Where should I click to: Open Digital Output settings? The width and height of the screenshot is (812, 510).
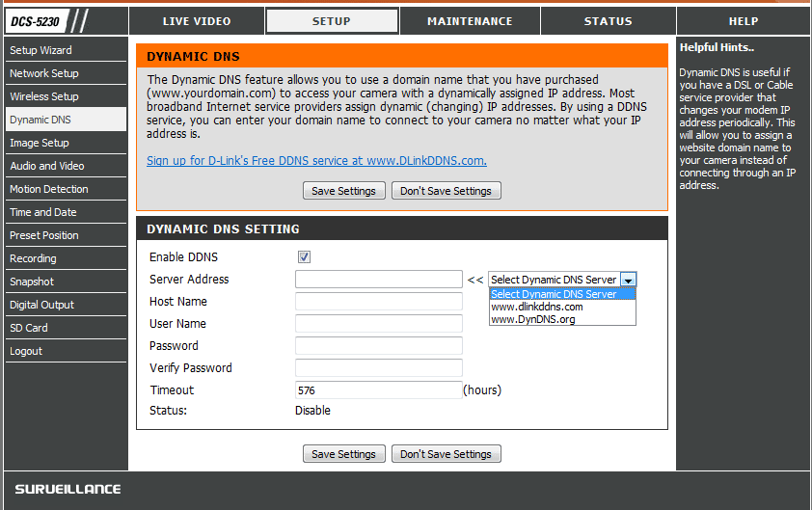tap(66, 305)
